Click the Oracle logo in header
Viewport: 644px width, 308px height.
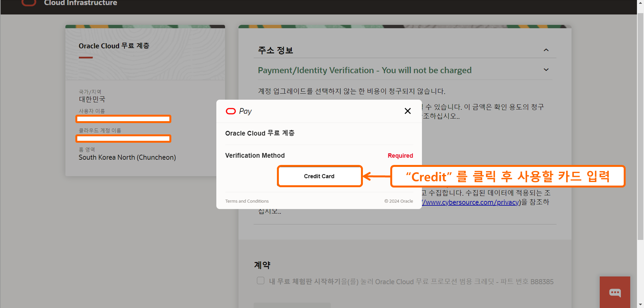pyautogui.click(x=29, y=3)
